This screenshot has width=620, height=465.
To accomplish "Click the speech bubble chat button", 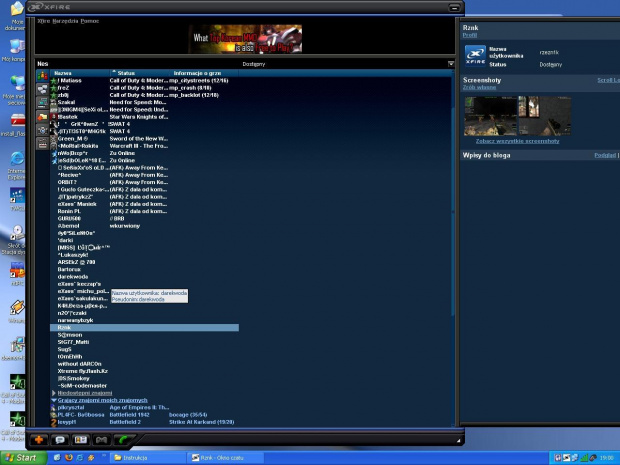I will (x=60, y=440).
